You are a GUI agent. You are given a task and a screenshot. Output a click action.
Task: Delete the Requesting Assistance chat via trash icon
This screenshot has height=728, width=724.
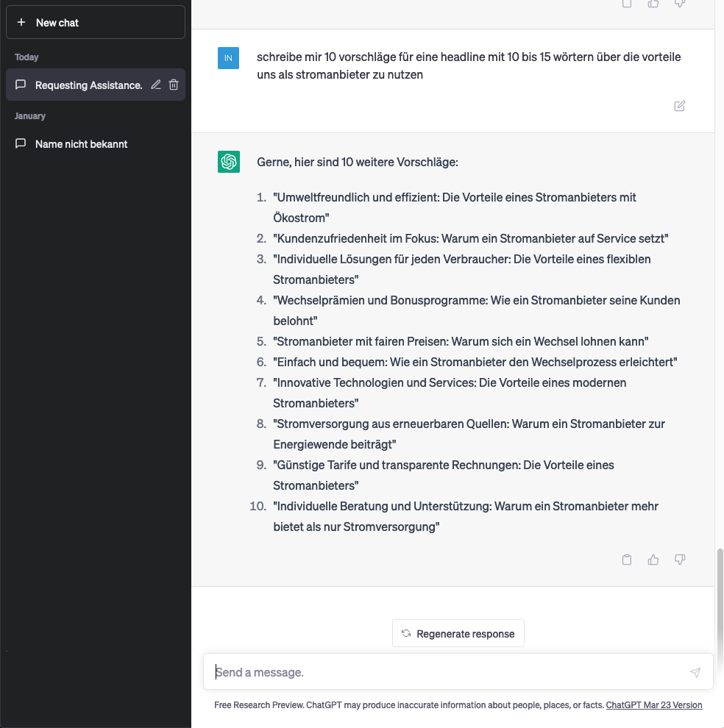[174, 85]
